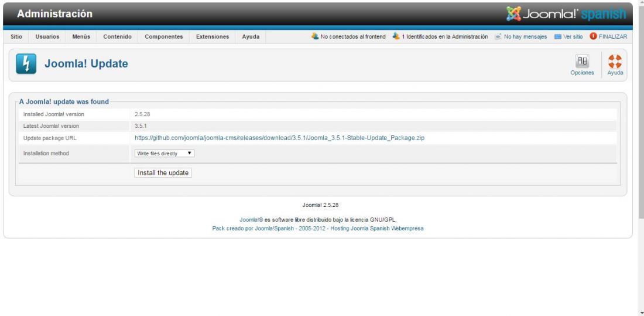The image size is (644, 316).
Task: Open the Contenido menu
Action: (118, 36)
